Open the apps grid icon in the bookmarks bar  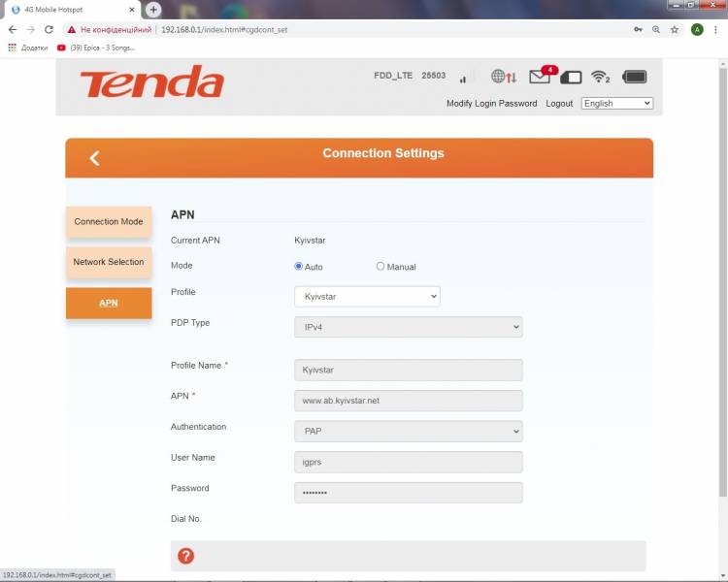click(12, 48)
